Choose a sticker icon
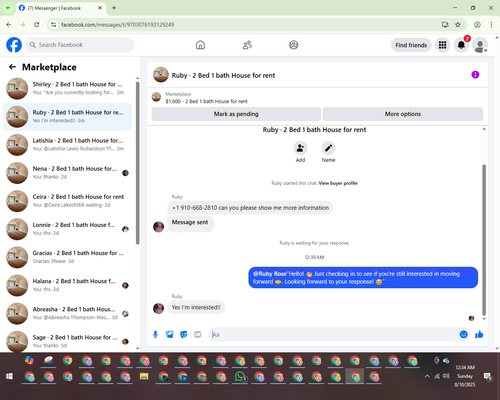Screen dimensions: 500x400 click(x=184, y=334)
